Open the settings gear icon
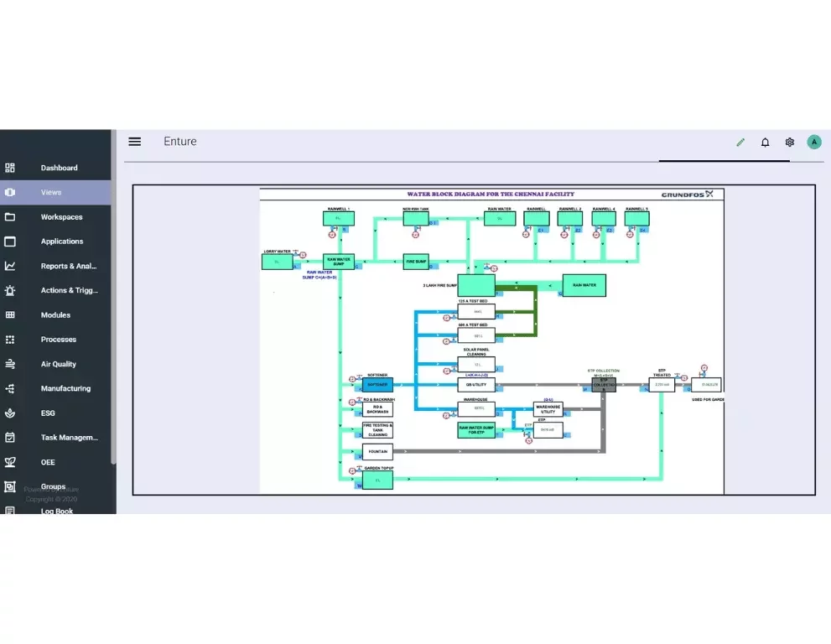 tap(789, 142)
